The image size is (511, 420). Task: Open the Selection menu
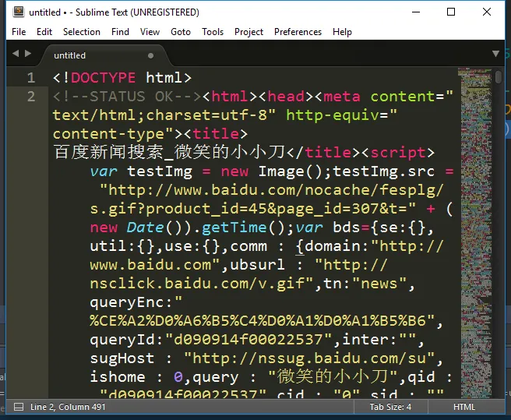[82, 32]
